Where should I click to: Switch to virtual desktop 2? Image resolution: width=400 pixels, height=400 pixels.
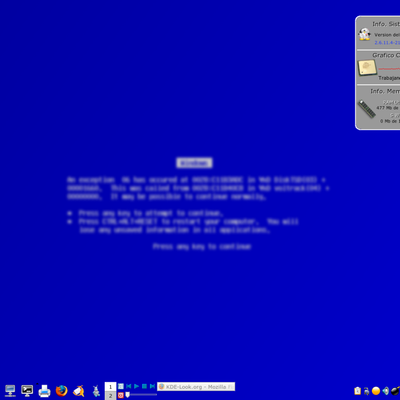pyautogui.click(x=110, y=396)
